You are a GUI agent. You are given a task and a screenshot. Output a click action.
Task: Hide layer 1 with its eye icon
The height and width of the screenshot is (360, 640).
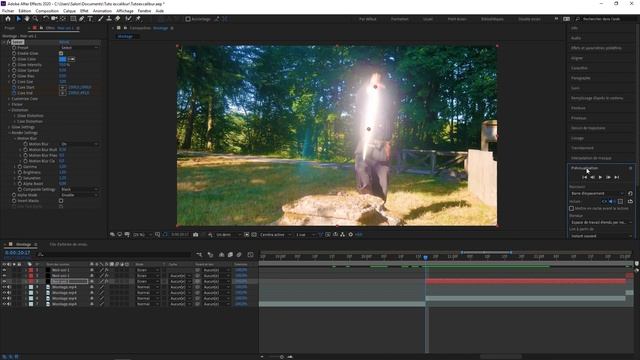click(4, 270)
